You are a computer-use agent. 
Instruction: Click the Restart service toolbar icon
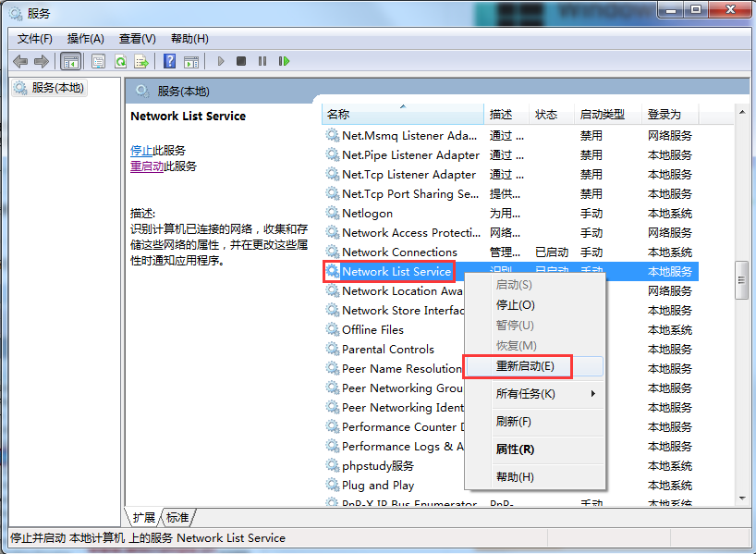pos(284,61)
